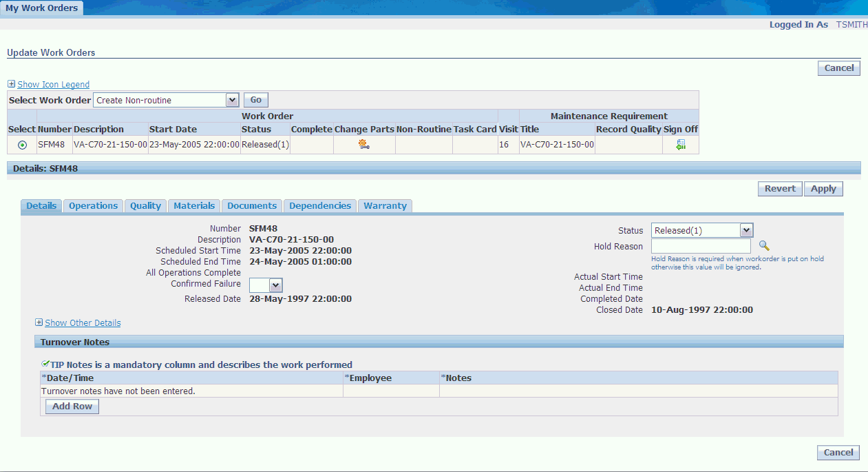Click the bottom Cancel button

coord(839,452)
